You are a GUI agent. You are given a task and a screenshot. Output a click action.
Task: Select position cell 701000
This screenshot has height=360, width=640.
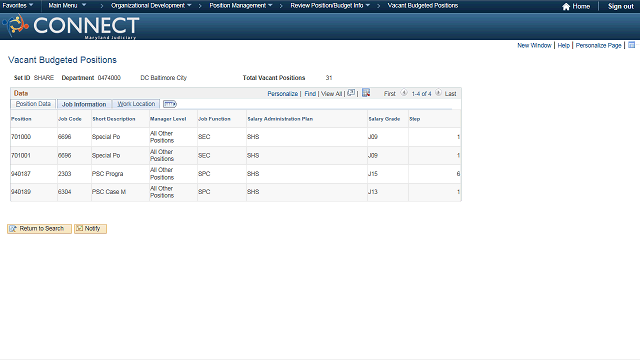pyautogui.click(x=21, y=137)
